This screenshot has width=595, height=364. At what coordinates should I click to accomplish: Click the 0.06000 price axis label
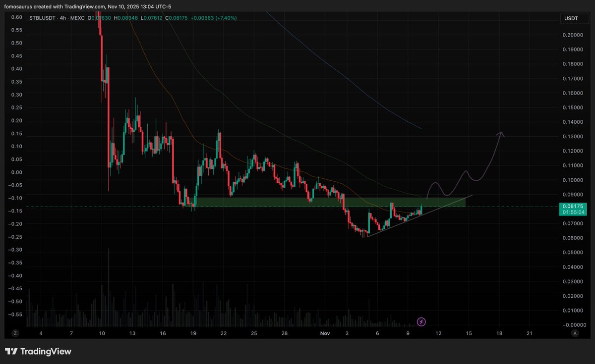(x=573, y=238)
